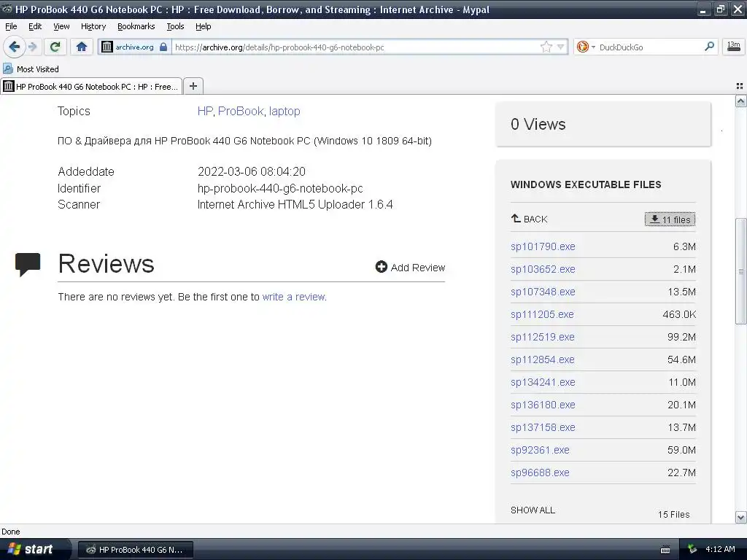
Task: Download sp107348.exe
Action: [x=543, y=292]
